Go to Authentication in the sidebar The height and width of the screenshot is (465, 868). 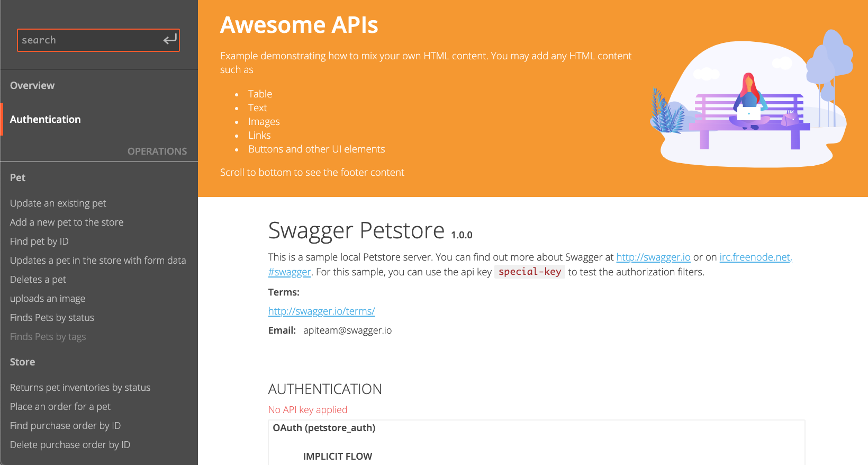46,119
